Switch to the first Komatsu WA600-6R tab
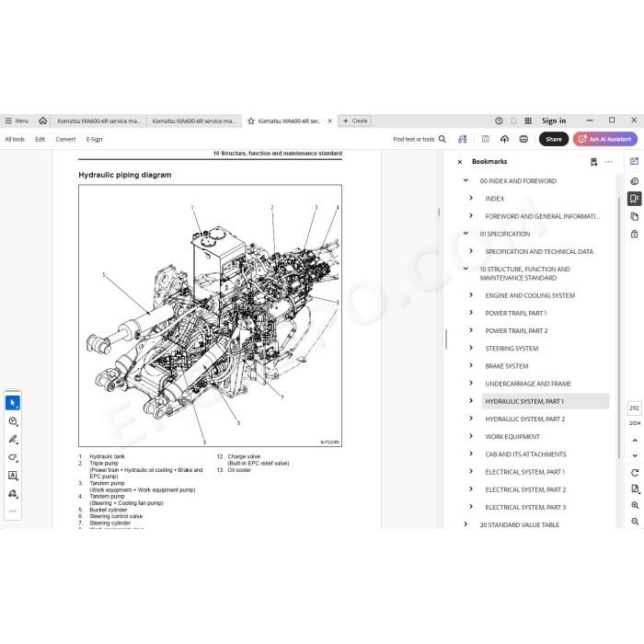 click(x=98, y=121)
